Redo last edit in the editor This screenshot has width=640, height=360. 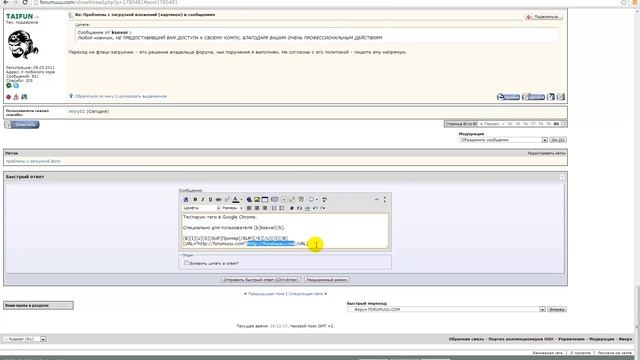point(323,208)
